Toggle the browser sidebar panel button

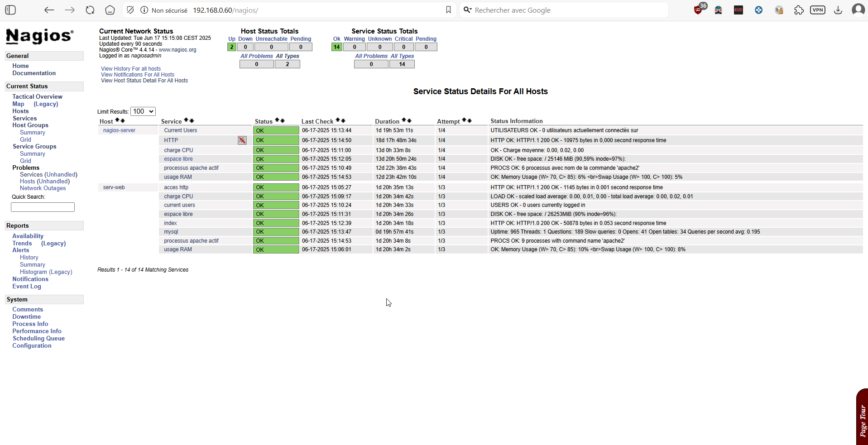tap(10, 10)
